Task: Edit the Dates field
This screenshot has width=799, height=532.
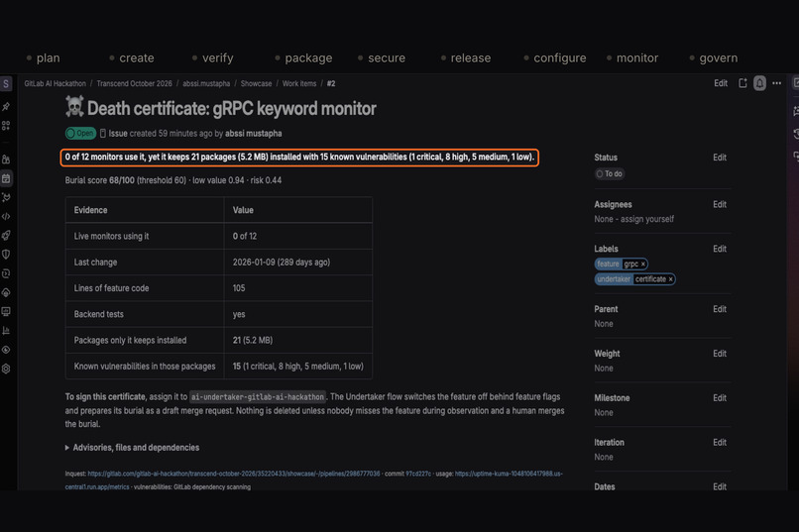Action: point(720,486)
